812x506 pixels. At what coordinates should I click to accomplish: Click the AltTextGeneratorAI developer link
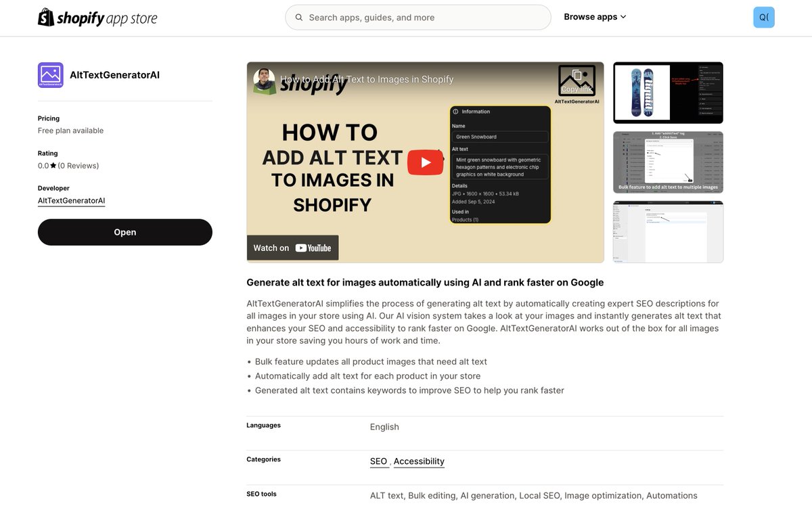[x=71, y=201]
